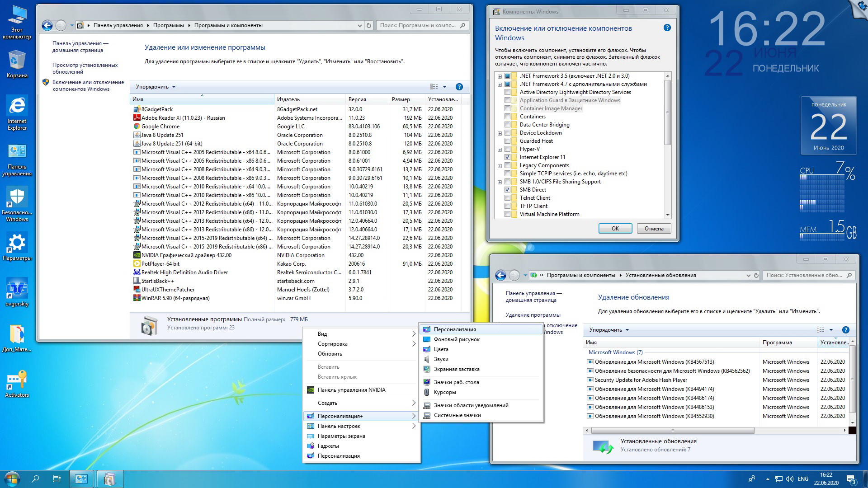
Task: Click back arrow in Installed Updates window
Action: [x=500, y=275]
